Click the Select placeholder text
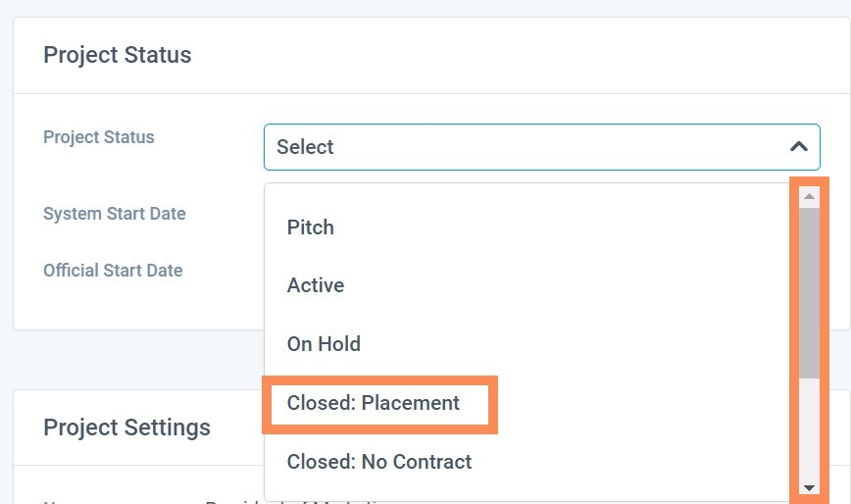Image resolution: width=851 pixels, height=504 pixels. click(305, 147)
